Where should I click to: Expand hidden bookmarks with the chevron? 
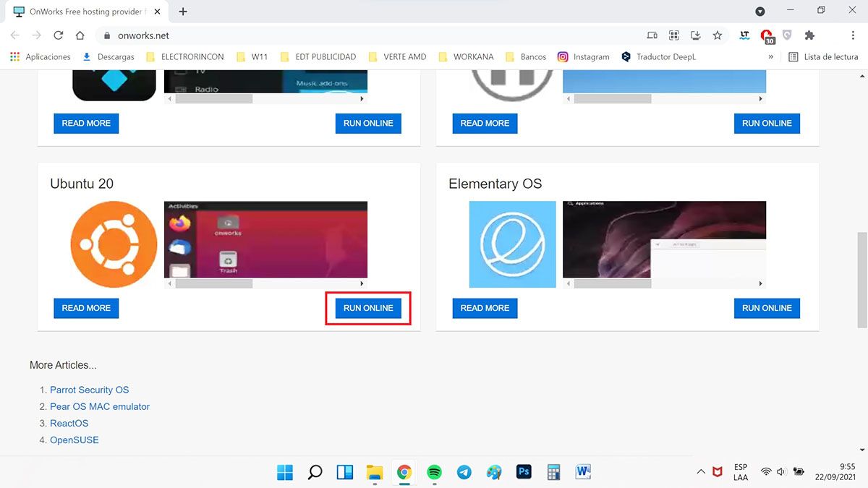point(770,56)
